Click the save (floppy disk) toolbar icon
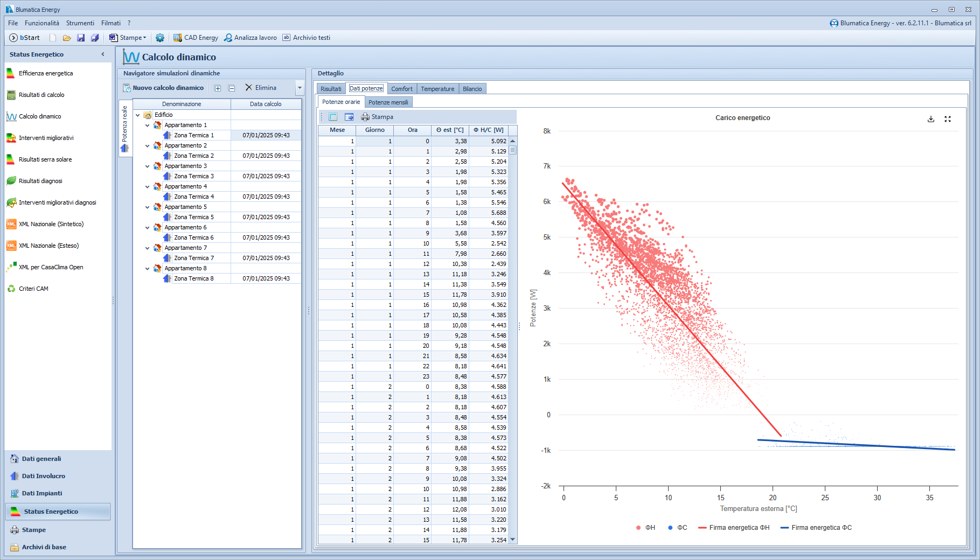 click(x=81, y=38)
